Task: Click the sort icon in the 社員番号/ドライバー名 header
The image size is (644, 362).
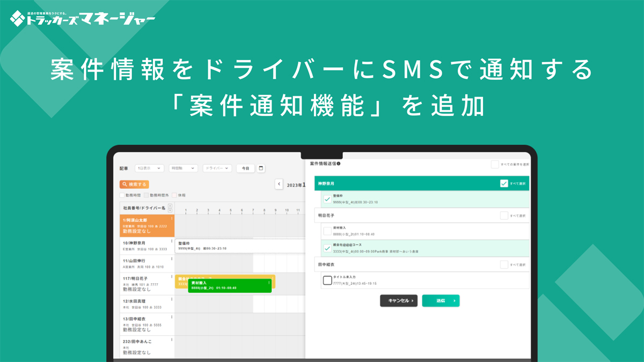Action: pyautogui.click(x=171, y=208)
